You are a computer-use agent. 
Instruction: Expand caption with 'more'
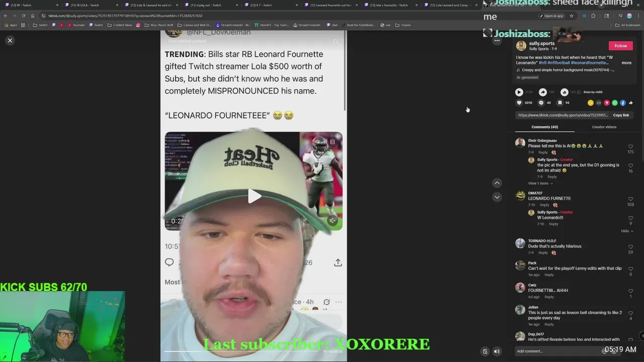(x=626, y=63)
